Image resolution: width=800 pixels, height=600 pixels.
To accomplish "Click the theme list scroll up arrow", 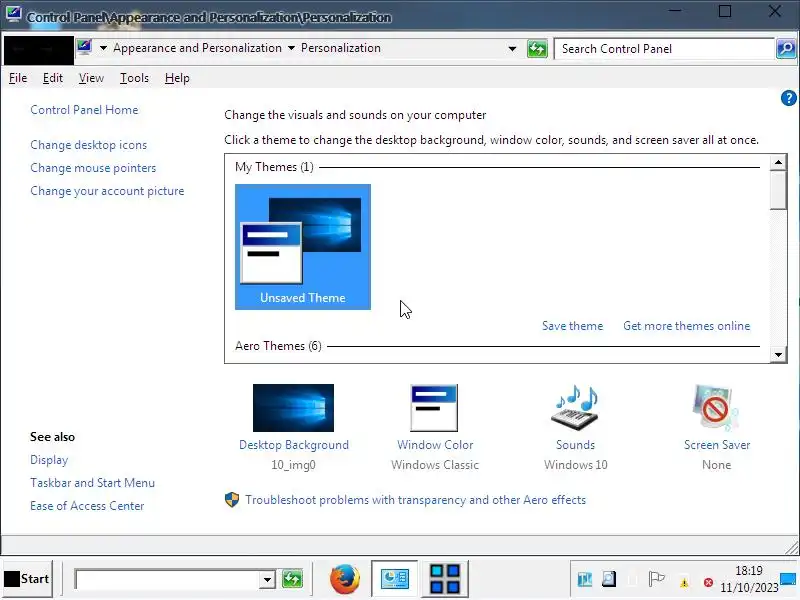I will tap(778, 163).
